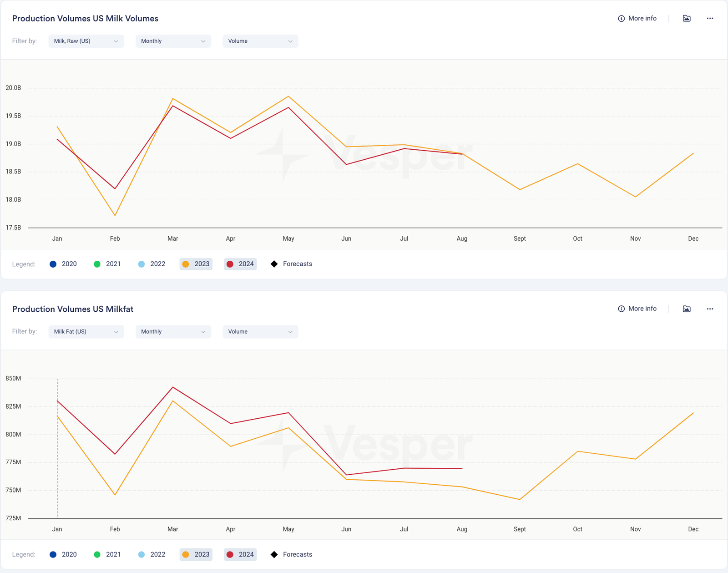The height and width of the screenshot is (573, 728).
Task: Show 2021 series in Milkfat legend
Action: [107, 554]
